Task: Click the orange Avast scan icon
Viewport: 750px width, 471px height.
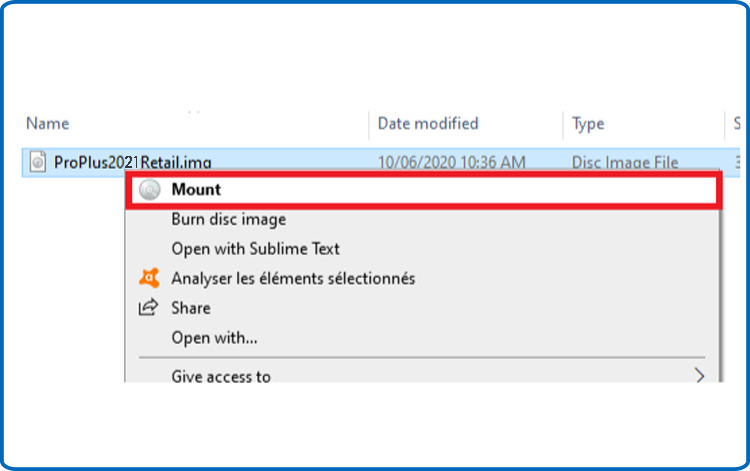Action: click(148, 278)
